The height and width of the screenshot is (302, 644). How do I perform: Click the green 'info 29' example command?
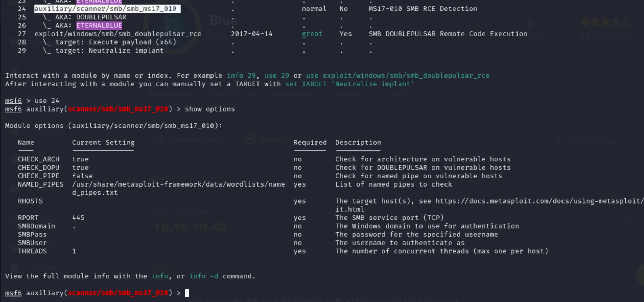pyautogui.click(x=241, y=76)
